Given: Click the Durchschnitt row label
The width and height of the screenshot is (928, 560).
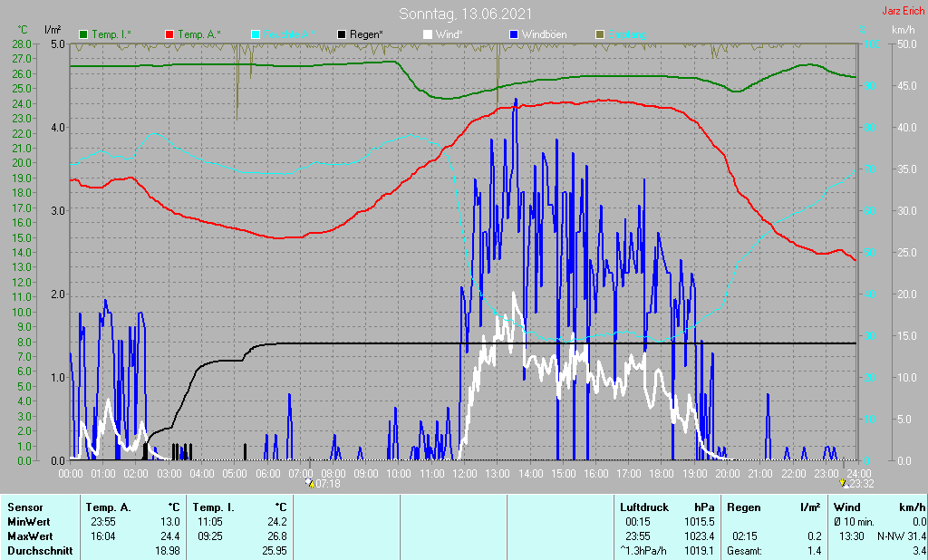Looking at the screenshot, I should click(40, 551).
